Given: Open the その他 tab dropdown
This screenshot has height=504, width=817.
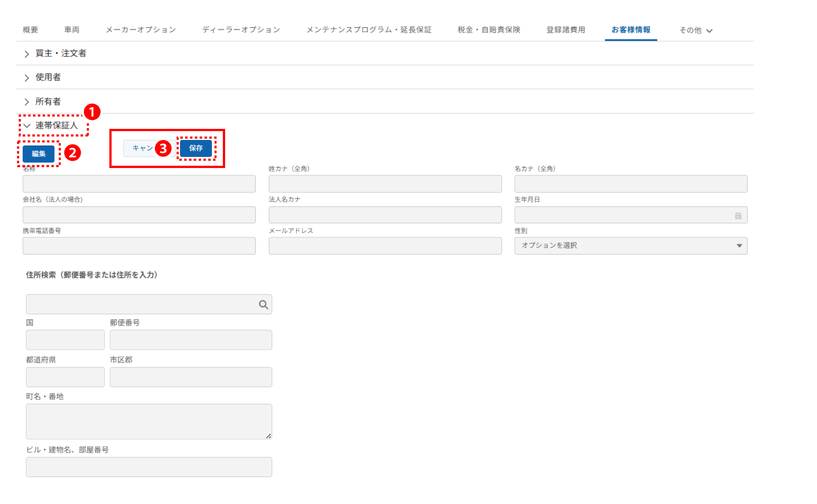Looking at the screenshot, I should click(695, 30).
